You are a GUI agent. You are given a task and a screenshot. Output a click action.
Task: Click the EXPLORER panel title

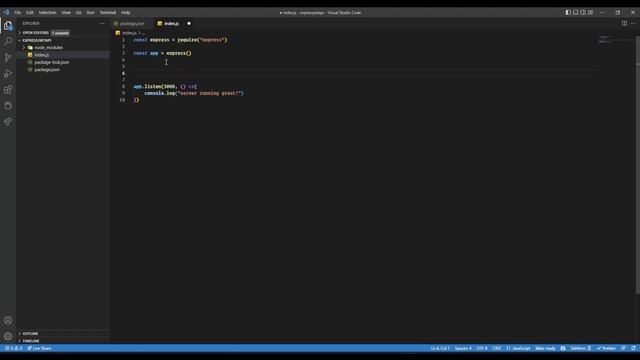(x=31, y=24)
